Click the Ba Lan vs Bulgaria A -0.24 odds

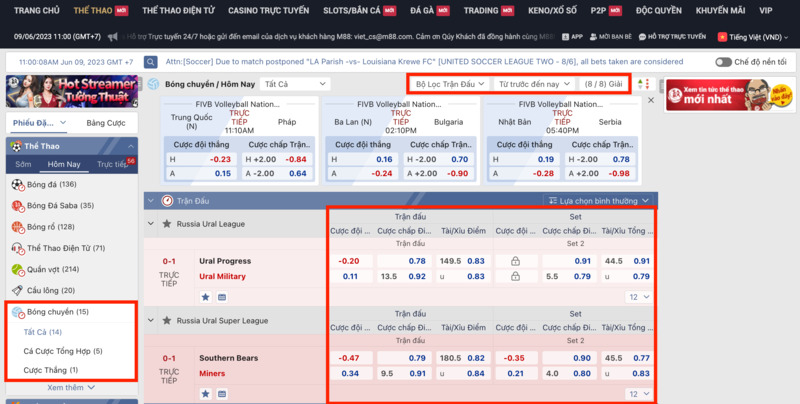(x=363, y=173)
